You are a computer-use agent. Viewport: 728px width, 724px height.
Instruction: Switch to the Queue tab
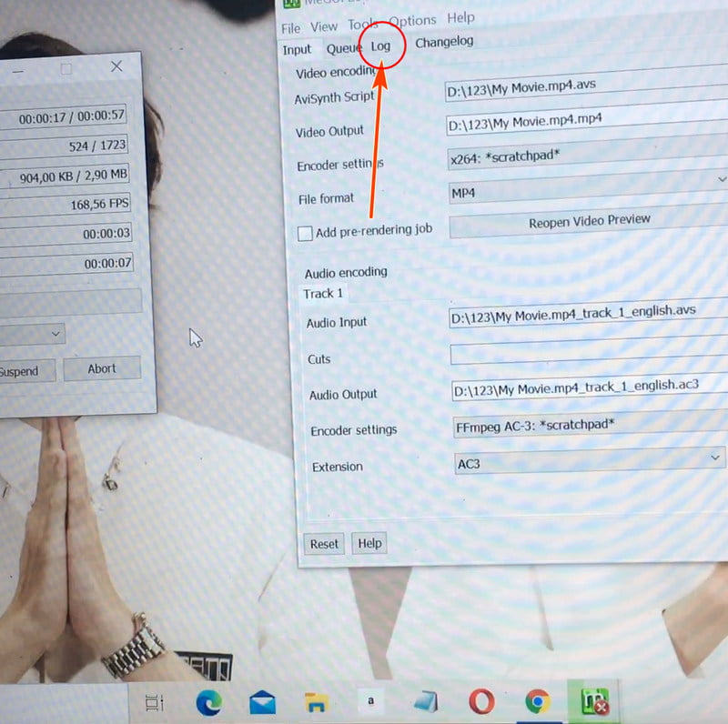point(343,48)
